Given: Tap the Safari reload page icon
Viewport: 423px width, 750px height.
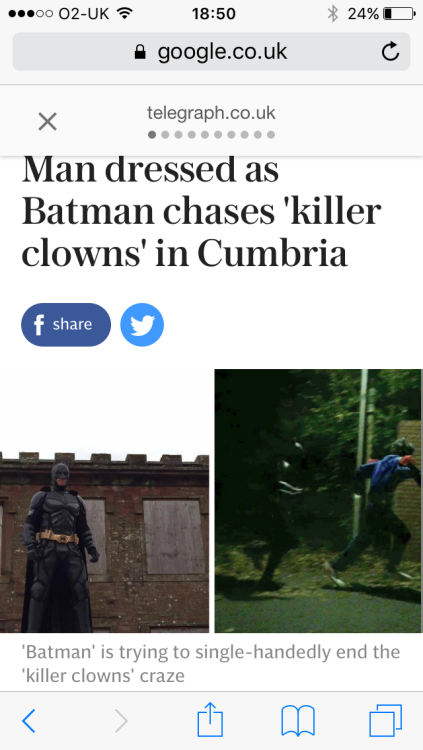Looking at the screenshot, I should (390, 52).
